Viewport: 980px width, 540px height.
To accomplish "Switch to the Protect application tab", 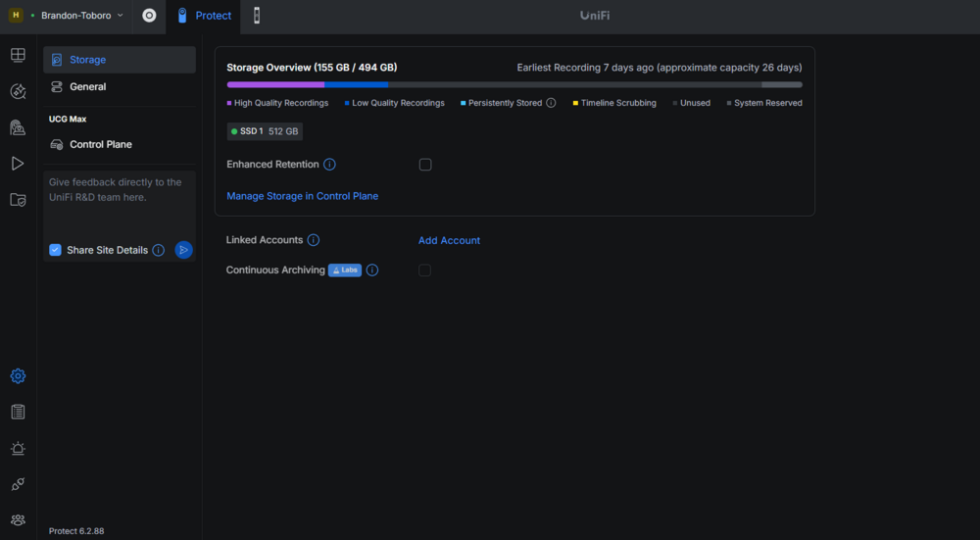I will coord(204,16).
